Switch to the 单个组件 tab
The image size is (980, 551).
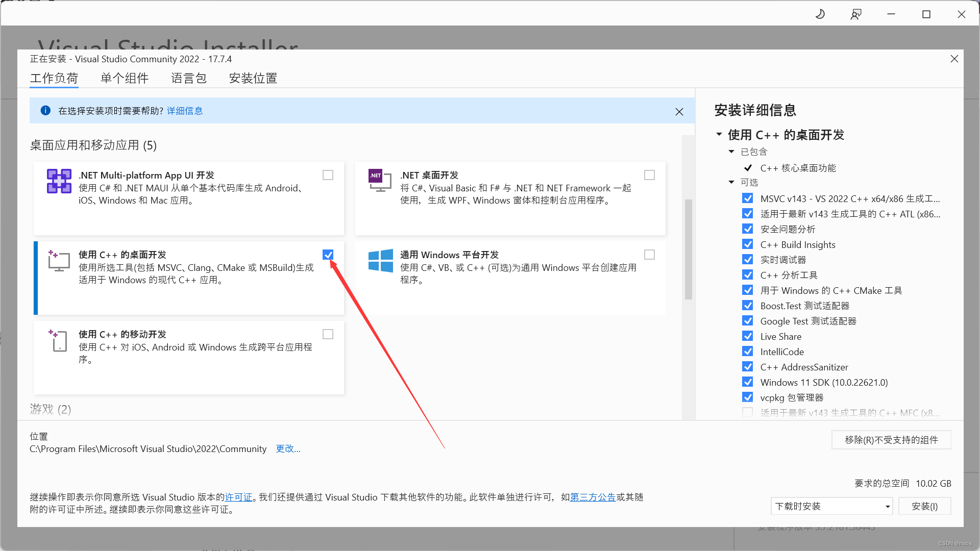pos(124,78)
